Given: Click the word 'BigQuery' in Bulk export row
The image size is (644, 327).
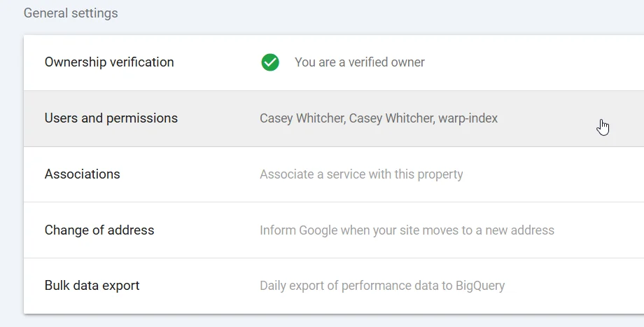Looking at the screenshot, I should [x=480, y=286].
